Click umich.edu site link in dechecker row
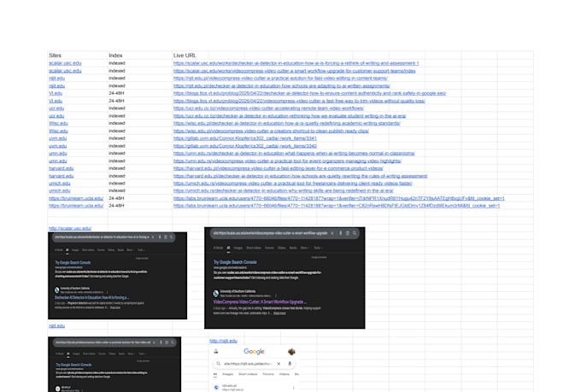 click(x=59, y=190)
